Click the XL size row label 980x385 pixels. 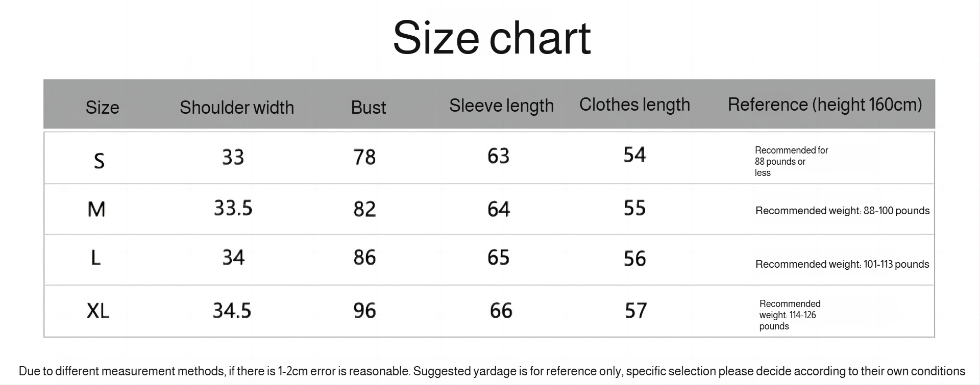[x=98, y=311]
